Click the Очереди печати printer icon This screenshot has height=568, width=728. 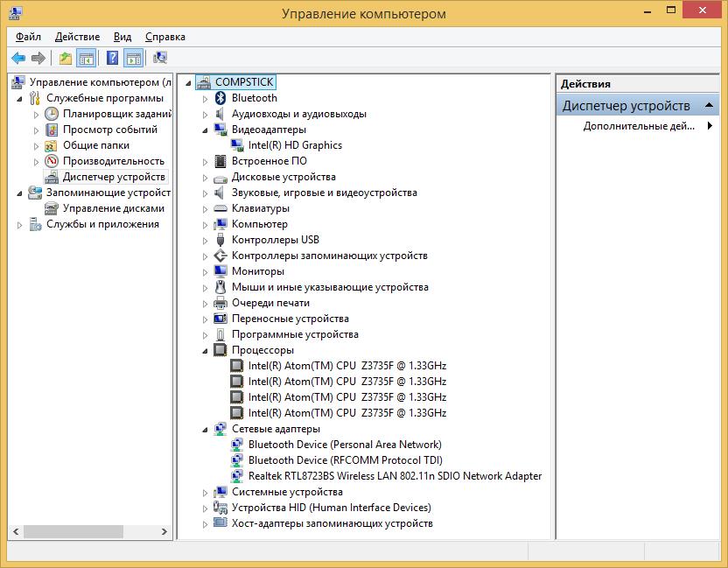(x=220, y=304)
